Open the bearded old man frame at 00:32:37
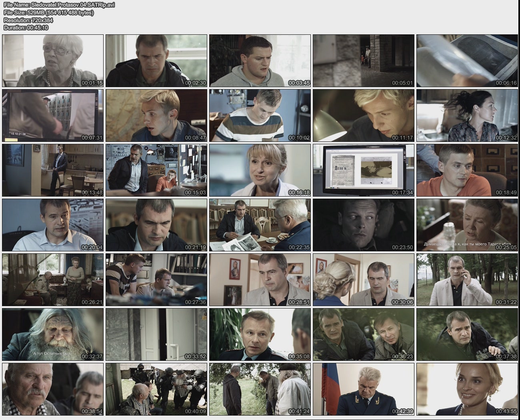The image size is (520, 420). [x=53, y=334]
